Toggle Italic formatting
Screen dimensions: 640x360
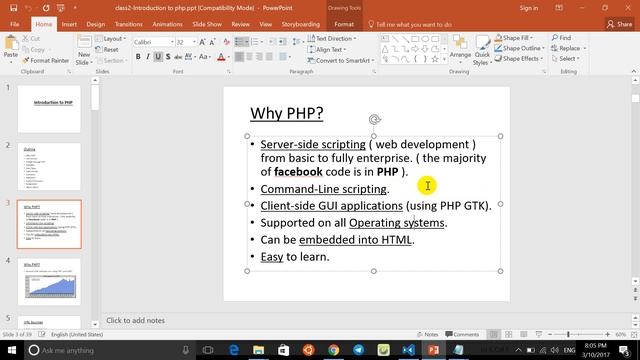(148, 57)
